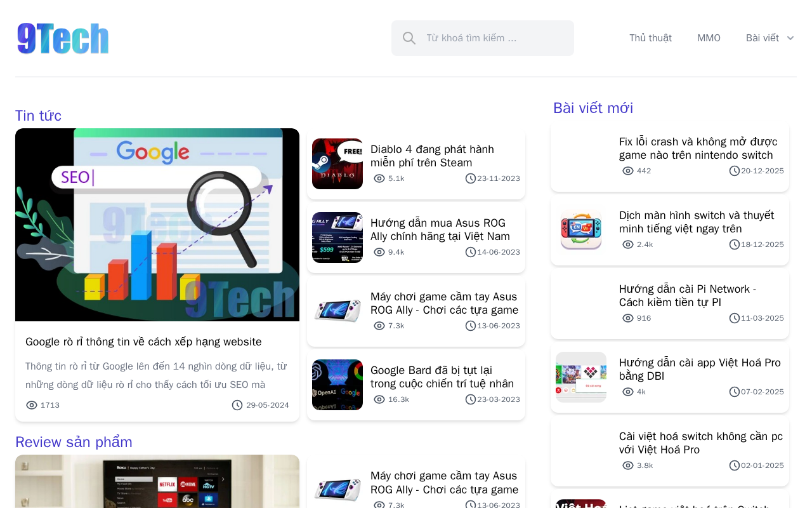Viewport: 812px width, 508px height.
Task: Click the eye icon beside 2.4k views
Action: 628,244
